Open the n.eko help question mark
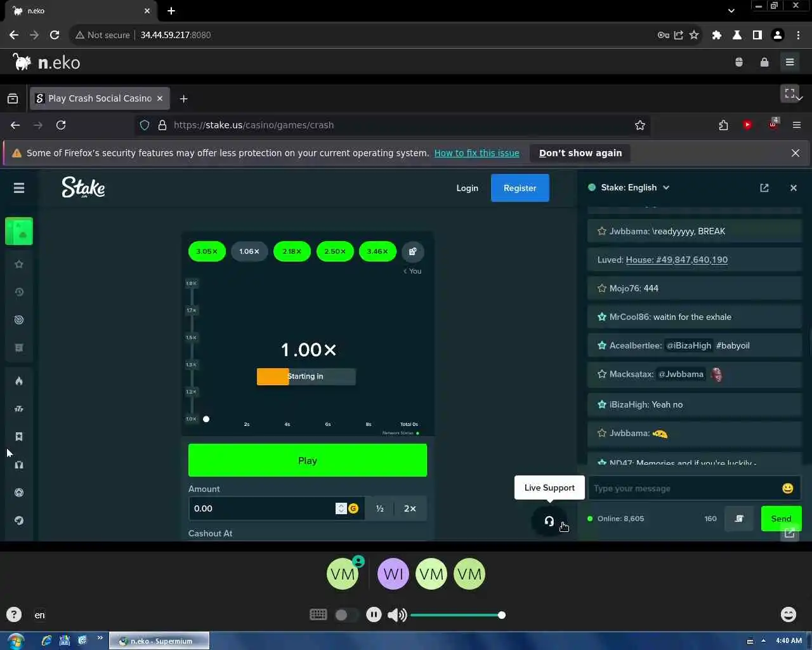The image size is (812, 650). coord(14,614)
